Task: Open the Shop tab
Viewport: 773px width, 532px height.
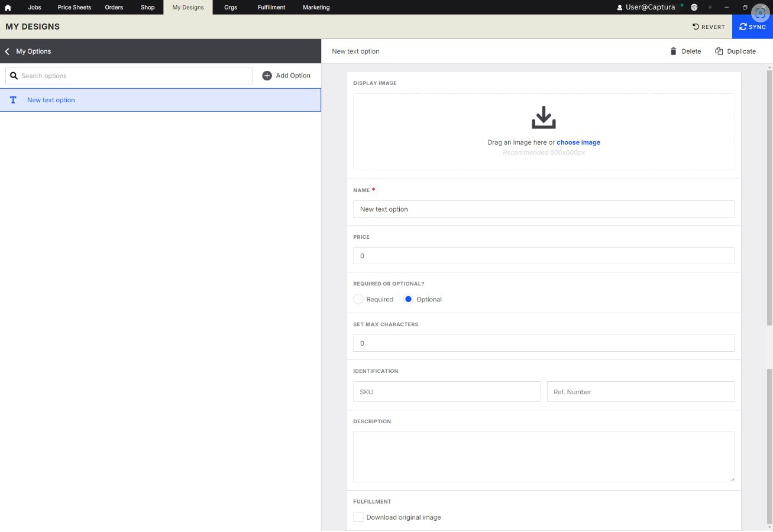Action: (148, 8)
